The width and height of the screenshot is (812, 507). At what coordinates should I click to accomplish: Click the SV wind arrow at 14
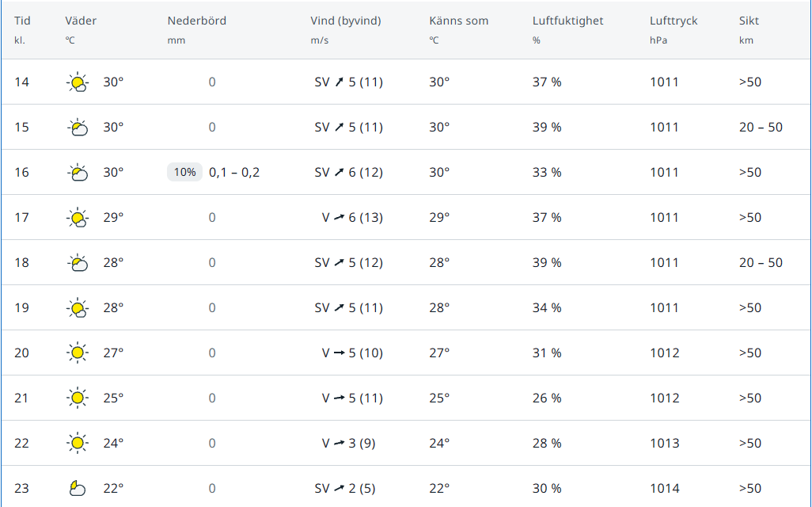(x=340, y=82)
